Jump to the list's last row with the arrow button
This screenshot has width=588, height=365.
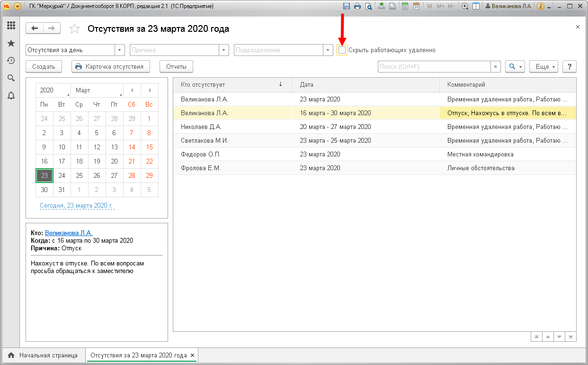pyautogui.click(x=571, y=337)
